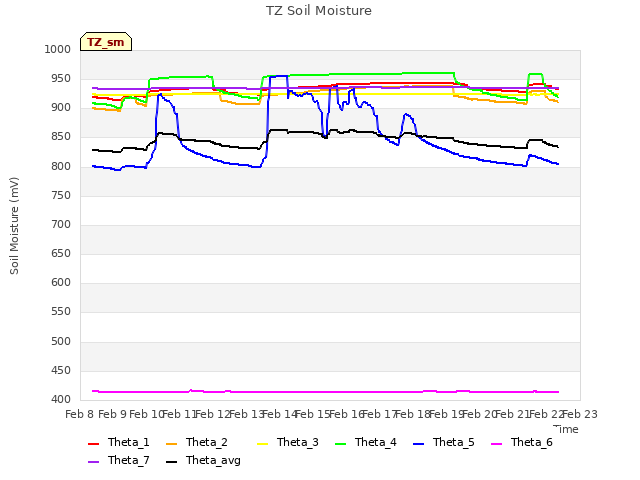640x480 pixels.
Task: Click the 1000 y-axis tick label
Action: tap(58, 49)
